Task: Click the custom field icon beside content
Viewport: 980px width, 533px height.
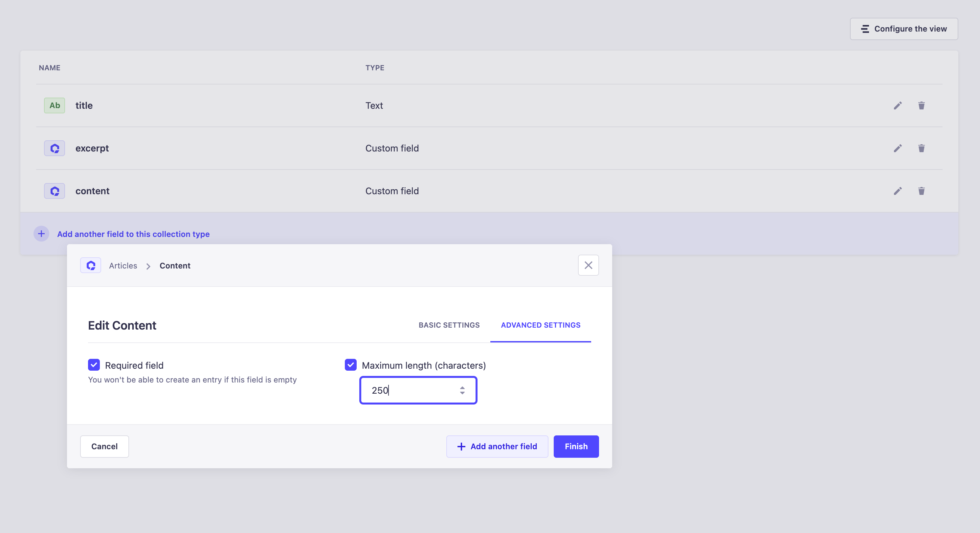Action: [54, 191]
